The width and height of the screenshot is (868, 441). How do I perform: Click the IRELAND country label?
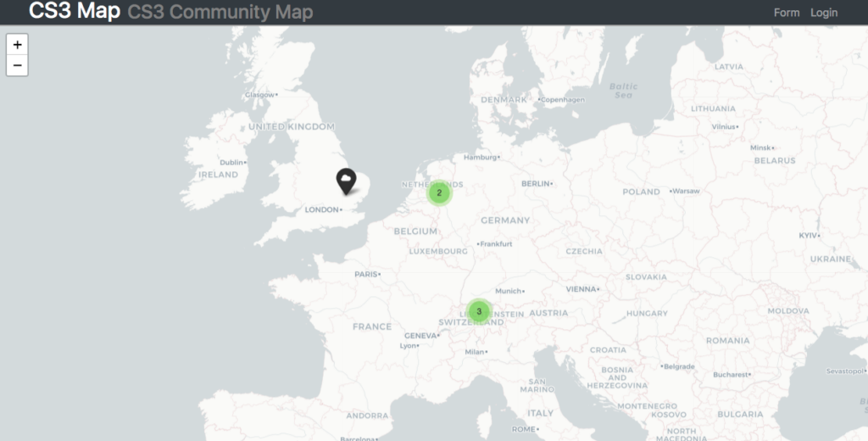pos(218,175)
